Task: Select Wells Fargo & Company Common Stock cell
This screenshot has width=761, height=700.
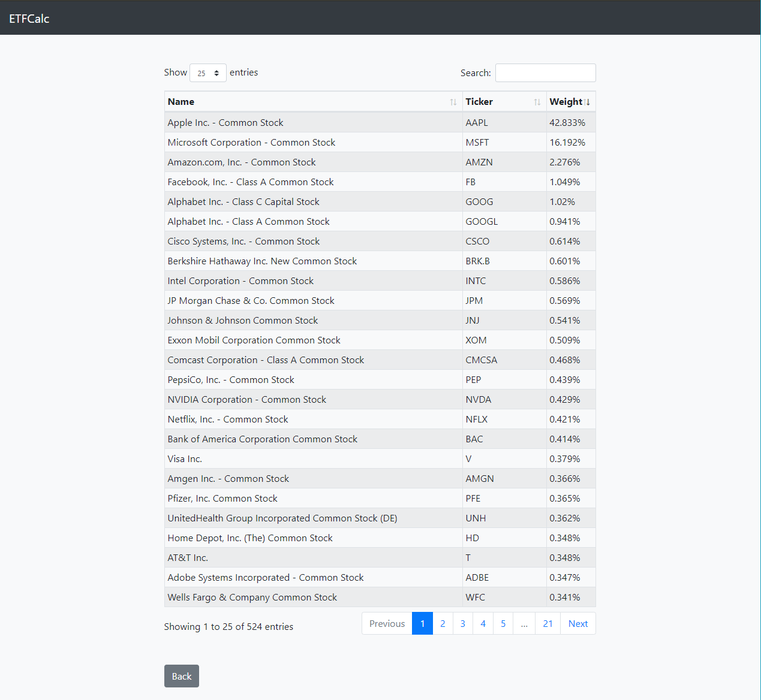Action: pos(313,597)
